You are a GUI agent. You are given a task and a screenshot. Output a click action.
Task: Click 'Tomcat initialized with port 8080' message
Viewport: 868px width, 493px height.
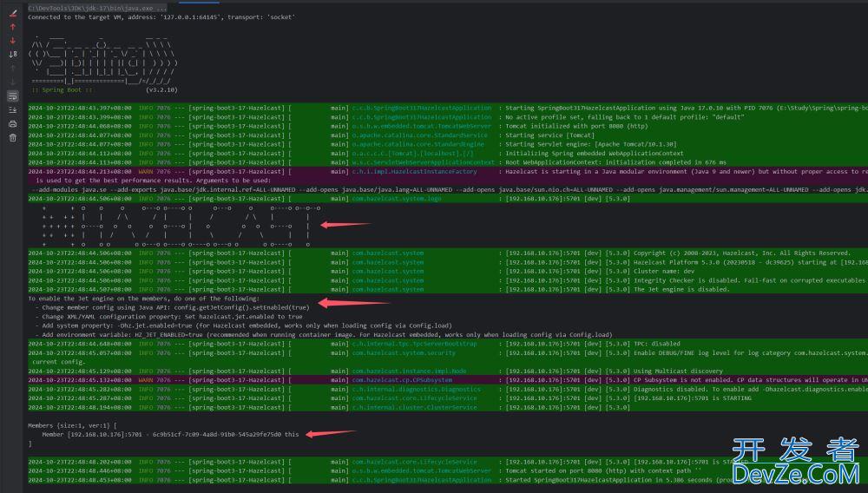coord(576,126)
